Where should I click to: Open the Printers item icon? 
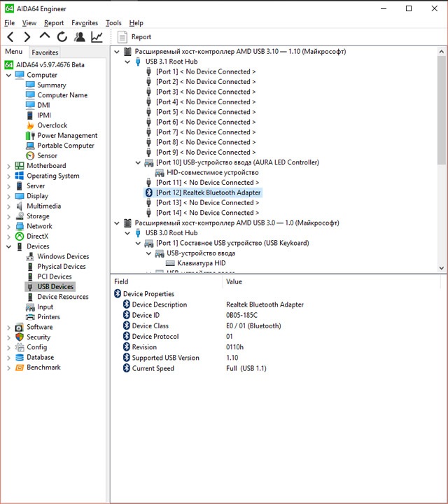tap(30, 317)
